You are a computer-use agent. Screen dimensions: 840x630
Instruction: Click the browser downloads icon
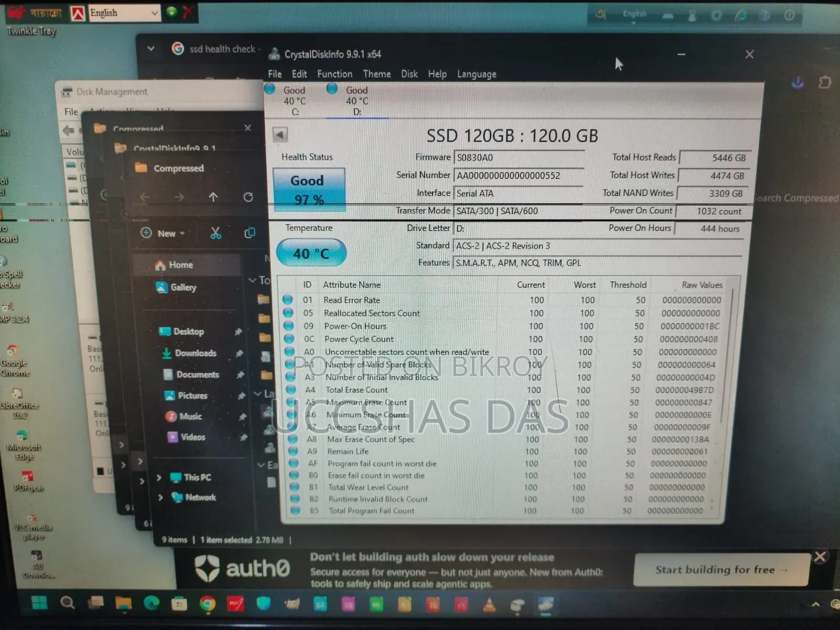click(798, 82)
